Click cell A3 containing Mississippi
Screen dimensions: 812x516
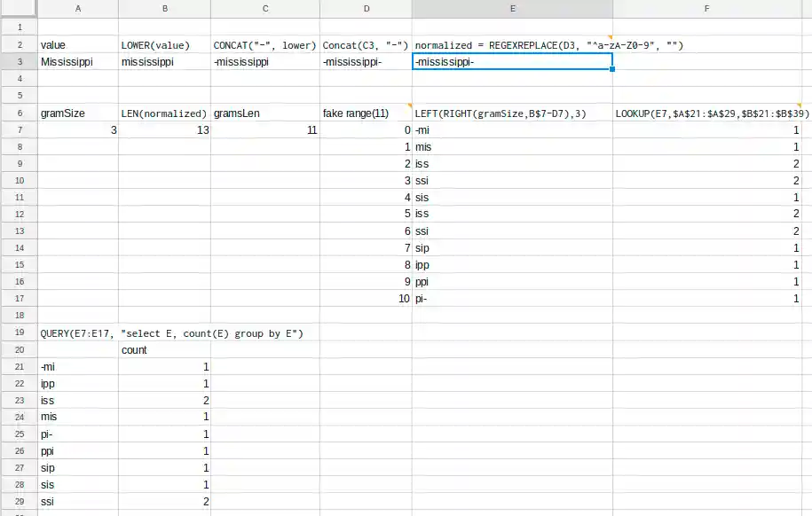pyautogui.click(x=78, y=62)
